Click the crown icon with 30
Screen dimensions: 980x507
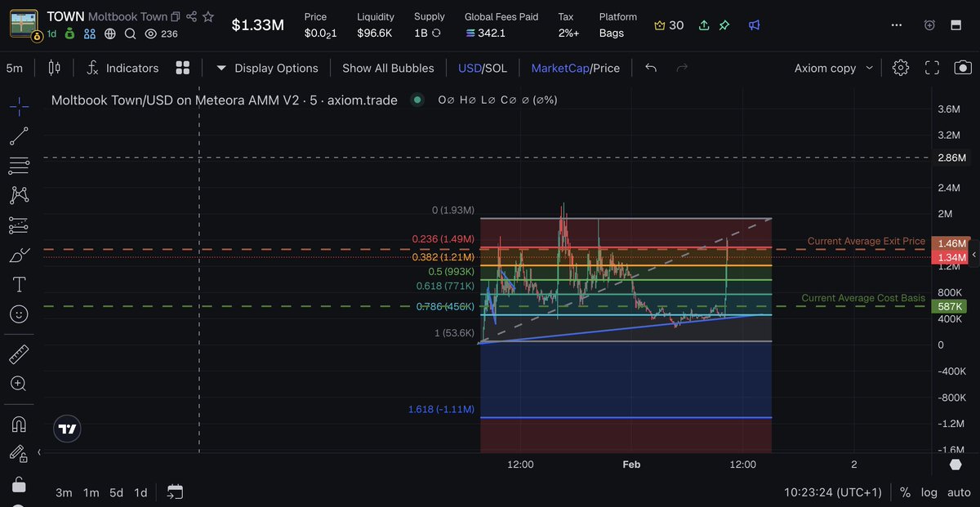pyautogui.click(x=669, y=25)
